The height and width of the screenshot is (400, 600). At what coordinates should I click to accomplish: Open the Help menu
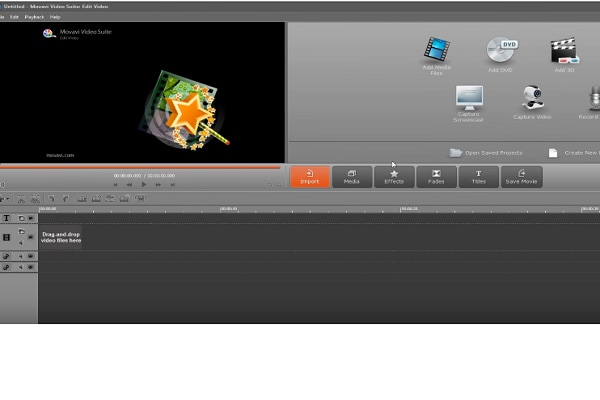click(x=55, y=17)
